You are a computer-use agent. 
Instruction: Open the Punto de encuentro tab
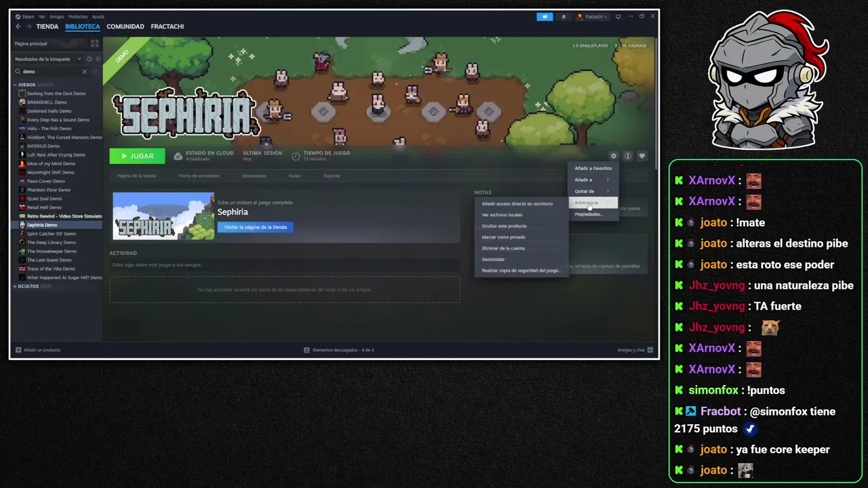point(199,176)
